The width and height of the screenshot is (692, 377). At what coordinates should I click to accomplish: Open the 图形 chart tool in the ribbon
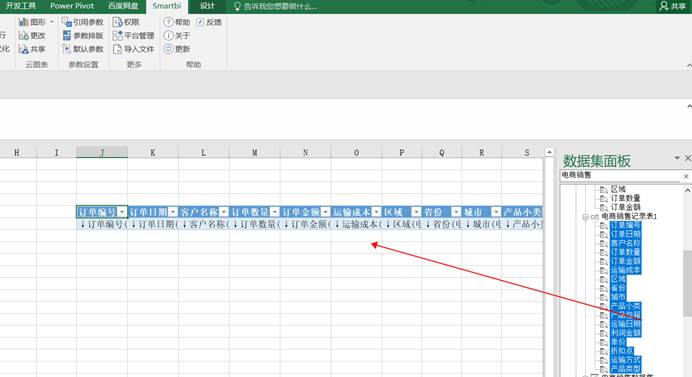[x=32, y=22]
